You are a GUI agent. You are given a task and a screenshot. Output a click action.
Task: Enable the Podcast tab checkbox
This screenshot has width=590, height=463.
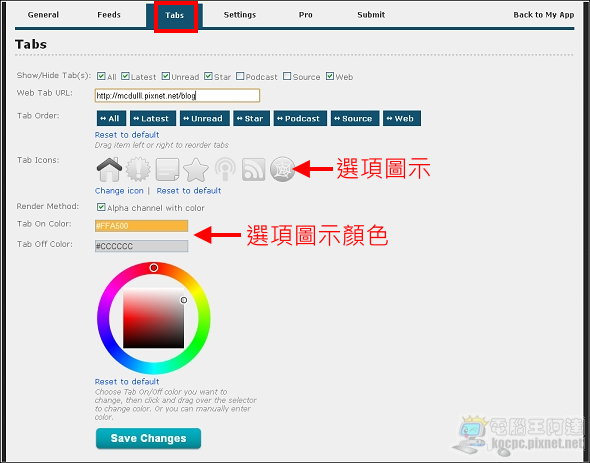240,76
